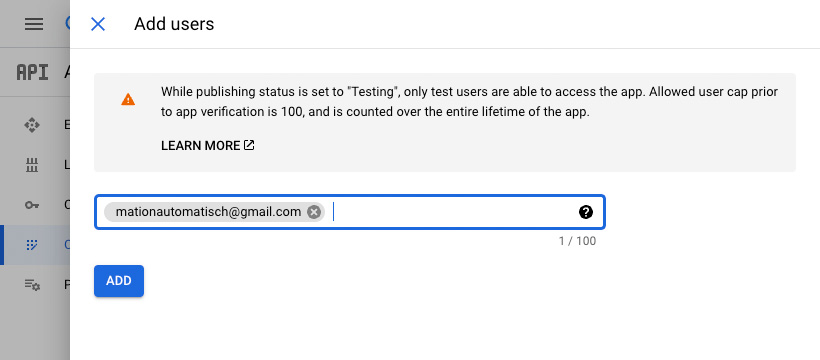Select the highlighted OAuth consent screen icon
820x360 pixels.
[x=32, y=244]
